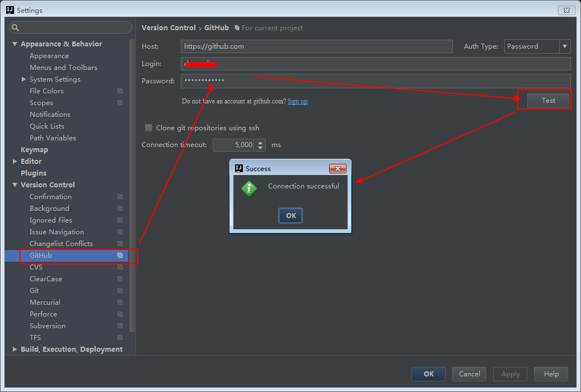Viewport: 581px width, 392px height.
Task: Select Keymap settings page
Action: (x=35, y=149)
